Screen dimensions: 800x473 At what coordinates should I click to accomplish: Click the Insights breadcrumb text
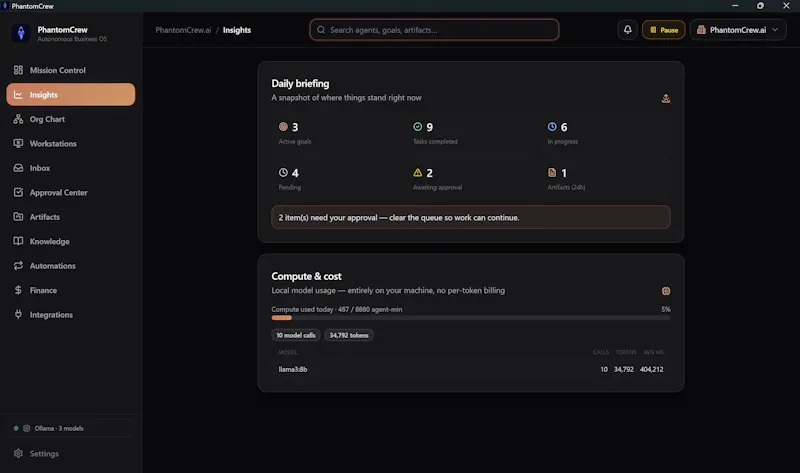pyautogui.click(x=237, y=30)
